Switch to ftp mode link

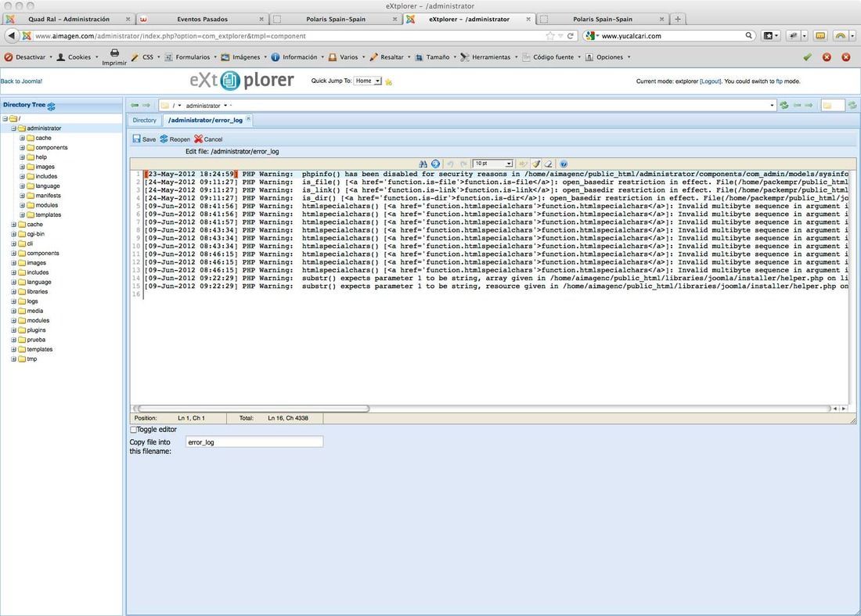coord(779,81)
